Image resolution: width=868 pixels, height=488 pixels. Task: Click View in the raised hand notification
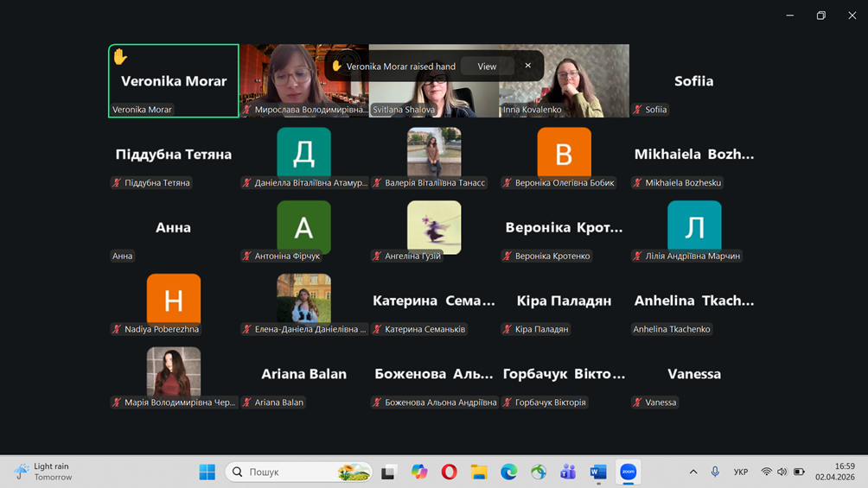(487, 67)
